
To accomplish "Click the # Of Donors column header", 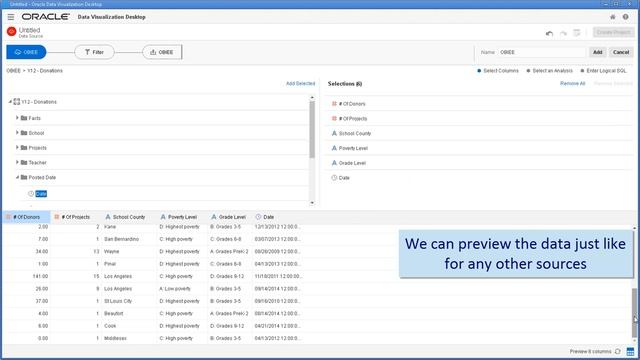I will tap(26, 217).
